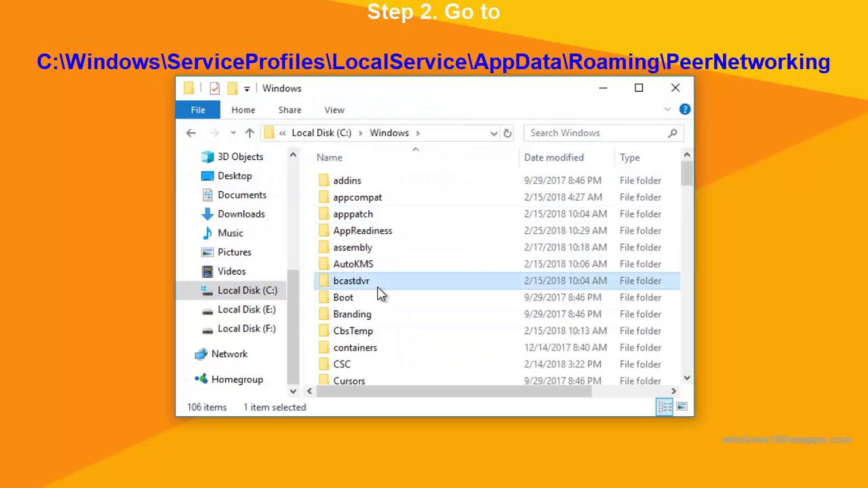
Task: Click the search magnifier icon
Action: click(672, 133)
